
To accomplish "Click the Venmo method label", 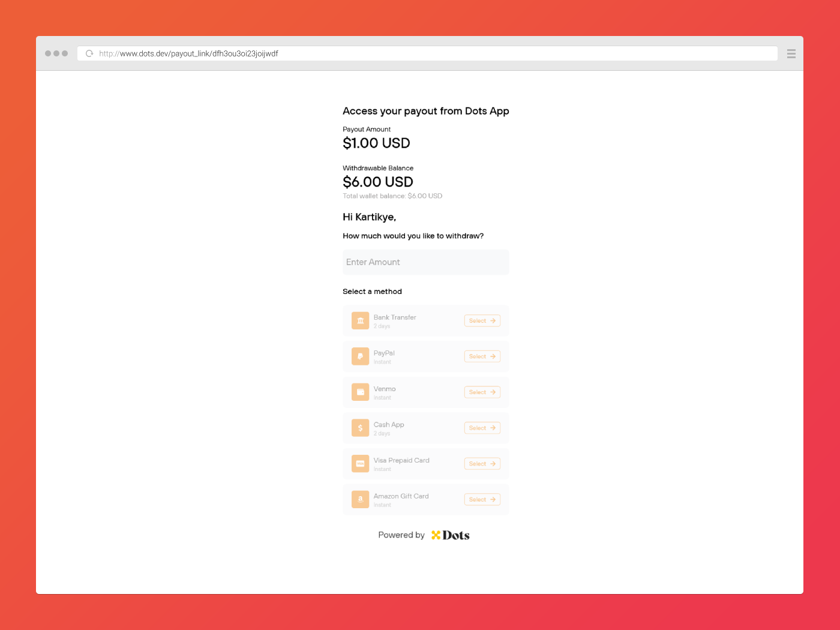I will click(385, 389).
